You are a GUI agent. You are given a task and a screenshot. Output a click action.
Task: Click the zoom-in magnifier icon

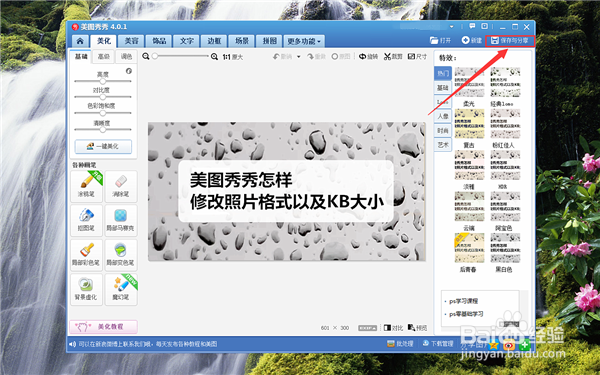[x=214, y=57]
